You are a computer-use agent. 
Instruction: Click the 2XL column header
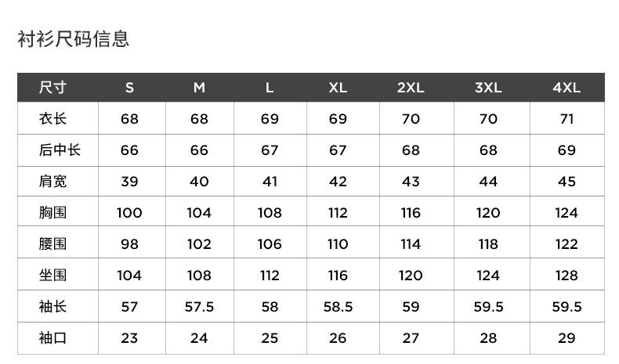(410, 88)
